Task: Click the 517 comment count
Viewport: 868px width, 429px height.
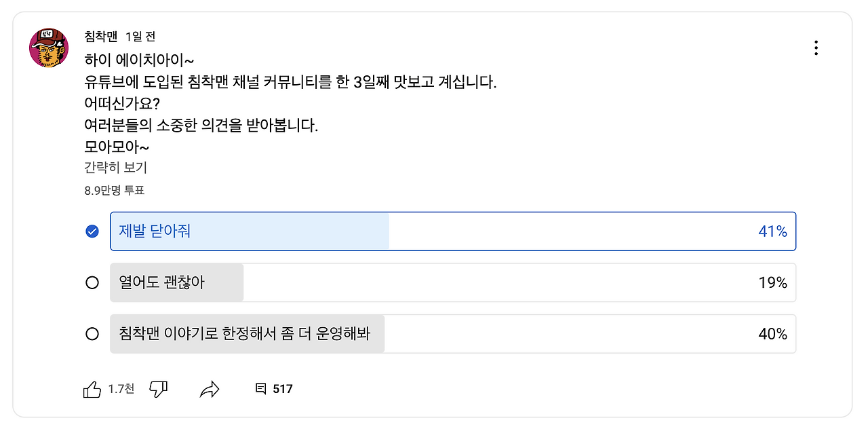Action: (282, 389)
